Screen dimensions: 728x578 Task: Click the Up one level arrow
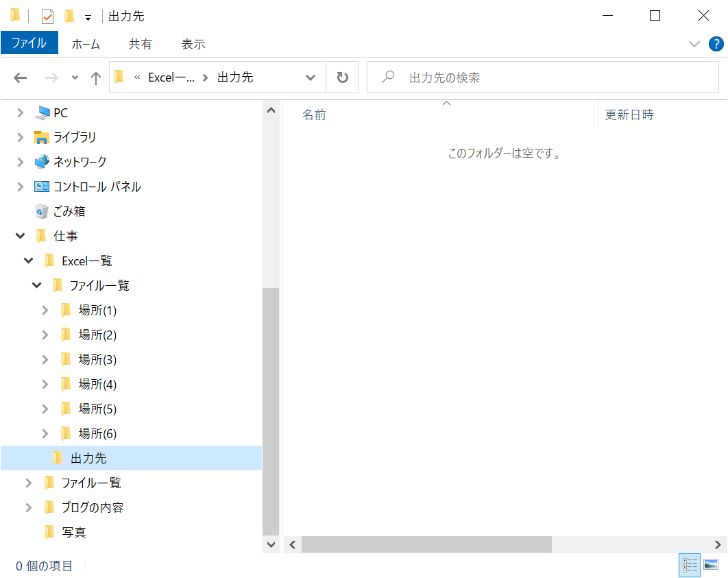(x=96, y=77)
